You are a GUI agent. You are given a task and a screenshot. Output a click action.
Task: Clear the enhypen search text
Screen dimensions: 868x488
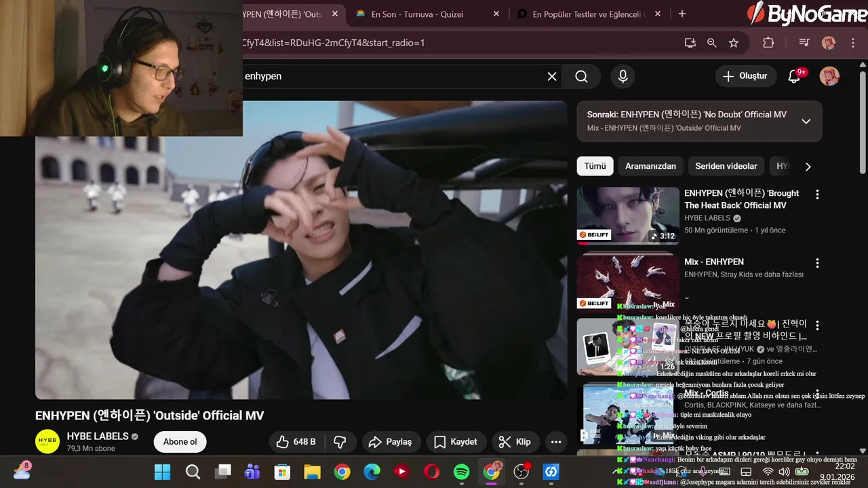(x=552, y=77)
